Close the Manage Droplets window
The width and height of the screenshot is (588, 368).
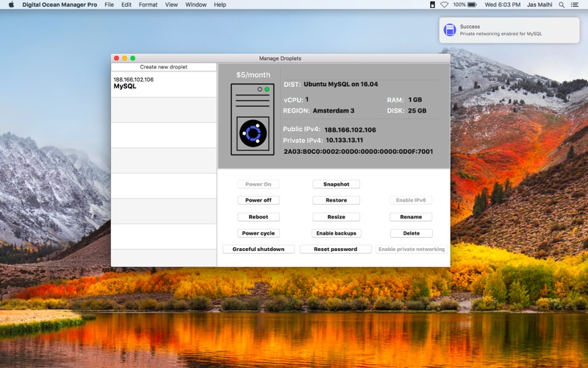pyautogui.click(x=117, y=58)
